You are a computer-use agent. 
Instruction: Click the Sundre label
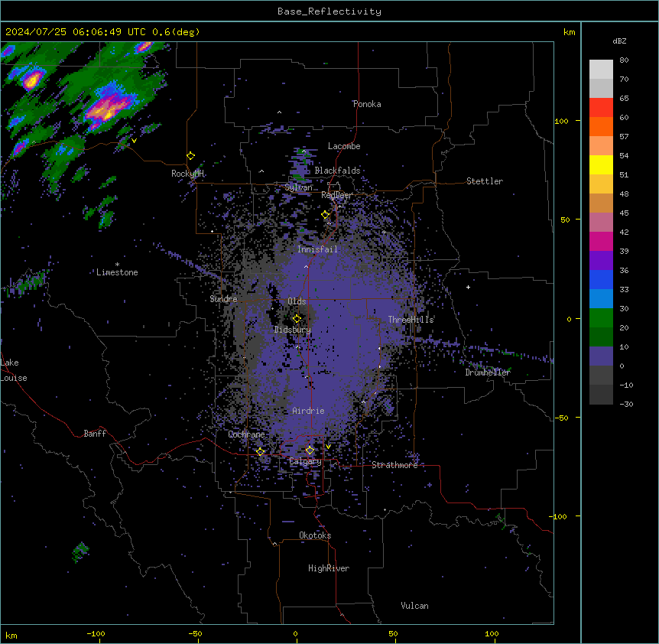click(x=223, y=299)
